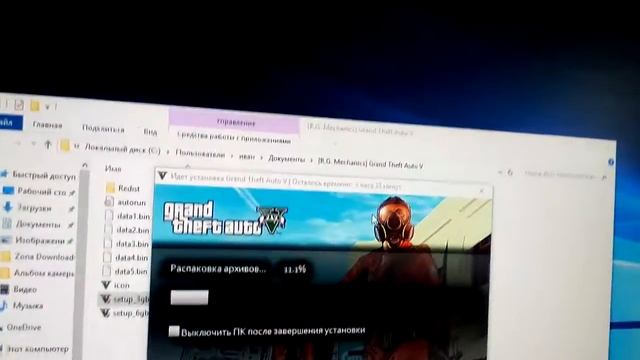
Task: Click [R.G. Mechanics] Grand Theft Auto V breadcrumb
Action: [370, 164]
